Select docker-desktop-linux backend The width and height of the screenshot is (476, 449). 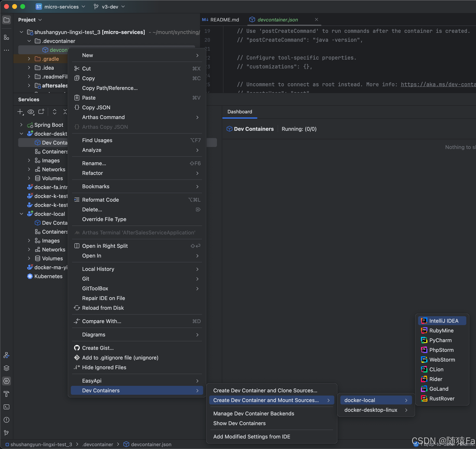(x=370, y=410)
